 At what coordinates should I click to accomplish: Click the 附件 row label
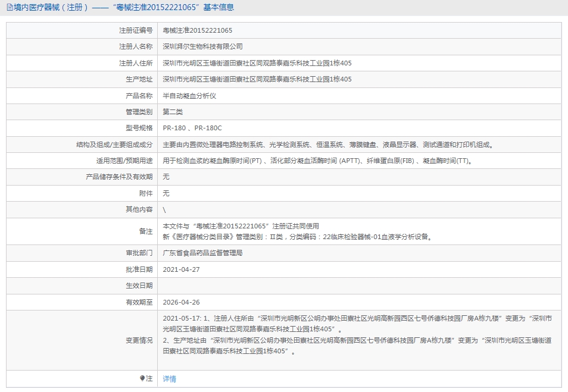click(x=146, y=193)
